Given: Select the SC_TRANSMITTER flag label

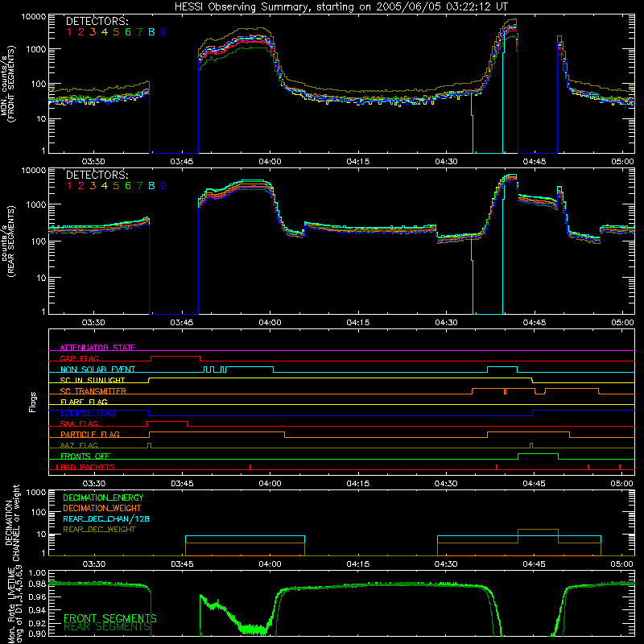Looking at the screenshot, I should pyautogui.click(x=93, y=391).
